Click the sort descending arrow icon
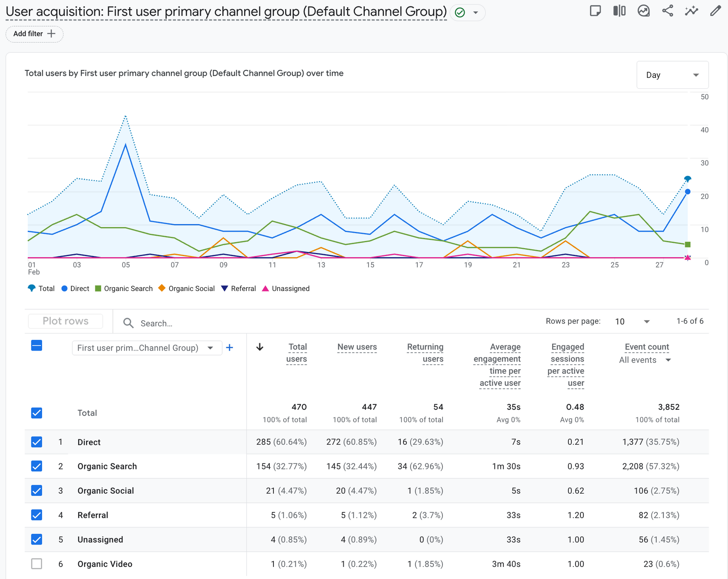 coord(260,347)
